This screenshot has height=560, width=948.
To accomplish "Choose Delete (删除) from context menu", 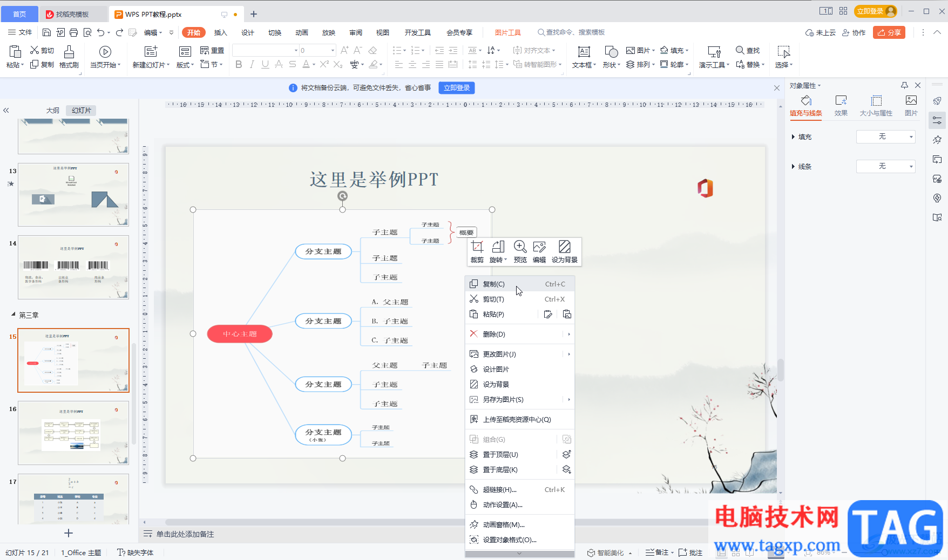I will (x=519, y=334).
